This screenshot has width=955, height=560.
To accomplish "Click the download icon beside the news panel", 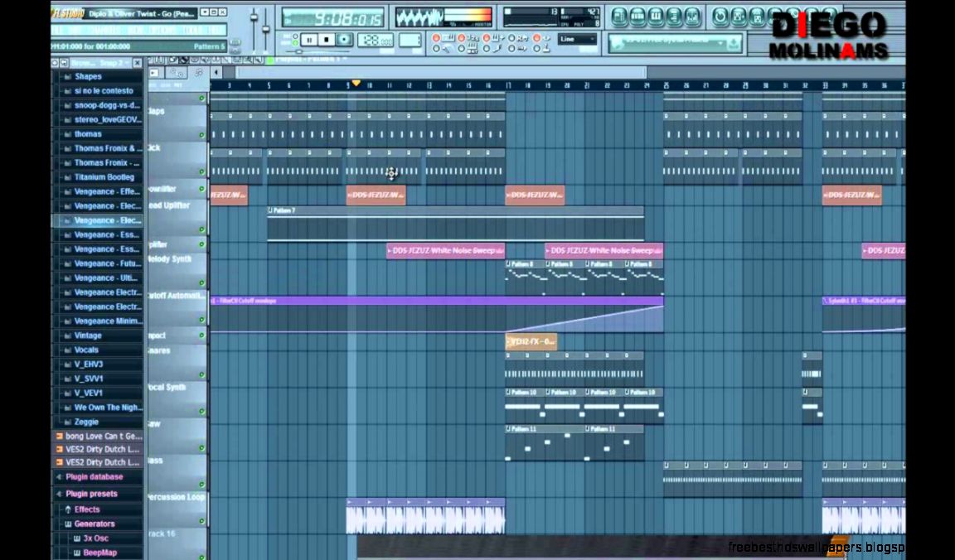I will (734, 44).
